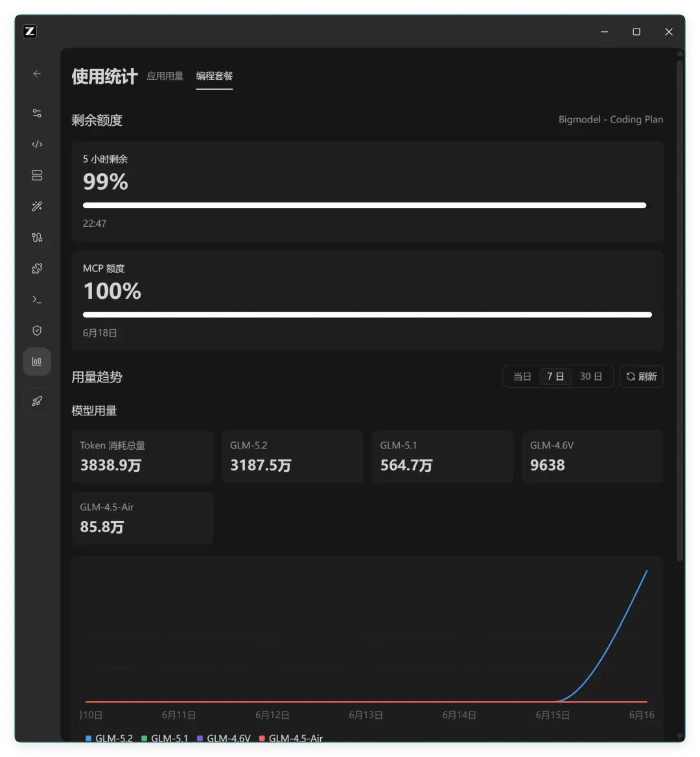Click the 剩余额度 section heading
Screen dimensions: 700x757
97,120
